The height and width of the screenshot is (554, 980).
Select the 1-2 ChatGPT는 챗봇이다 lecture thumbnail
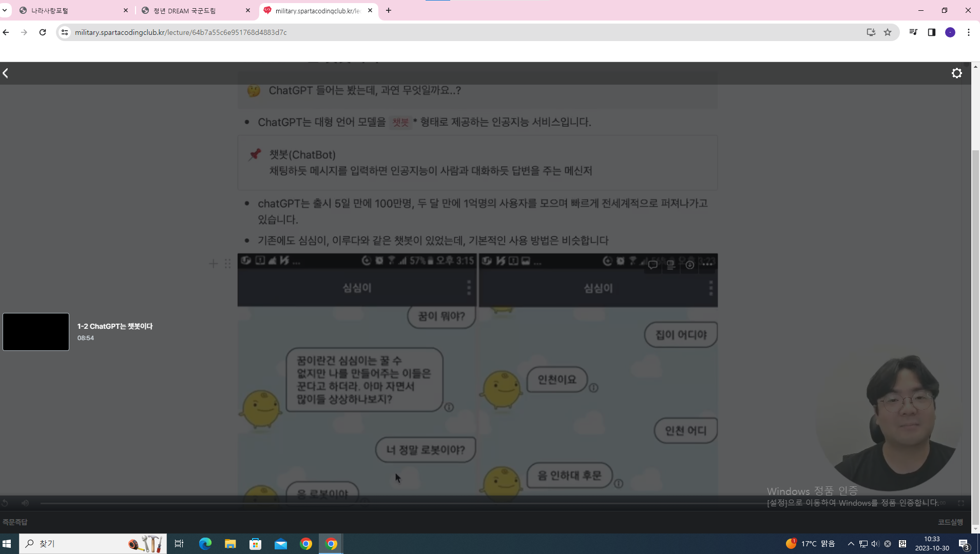(x=36, y=332)
